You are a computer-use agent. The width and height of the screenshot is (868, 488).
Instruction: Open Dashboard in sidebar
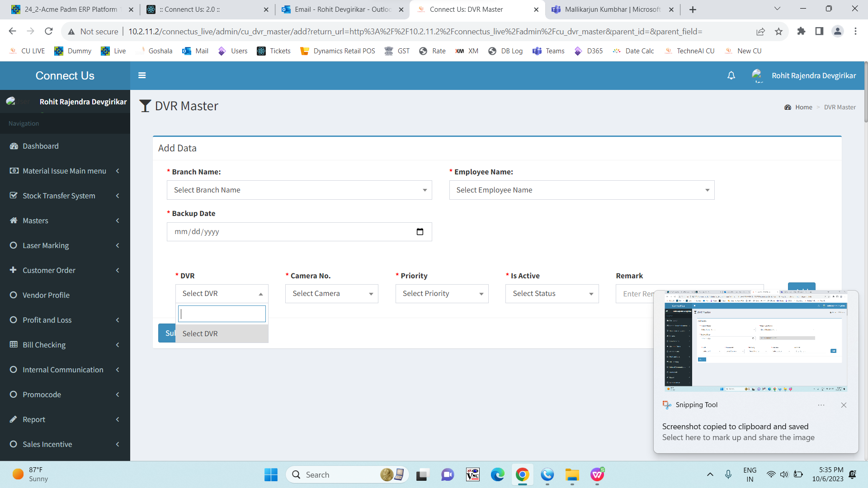(x=65, y=146)
